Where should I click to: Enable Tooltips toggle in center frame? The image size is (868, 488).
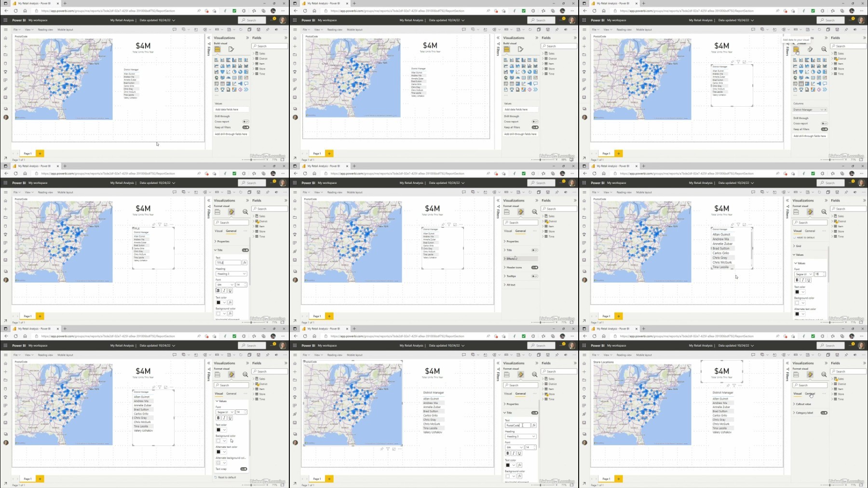(x=535, y=276)
